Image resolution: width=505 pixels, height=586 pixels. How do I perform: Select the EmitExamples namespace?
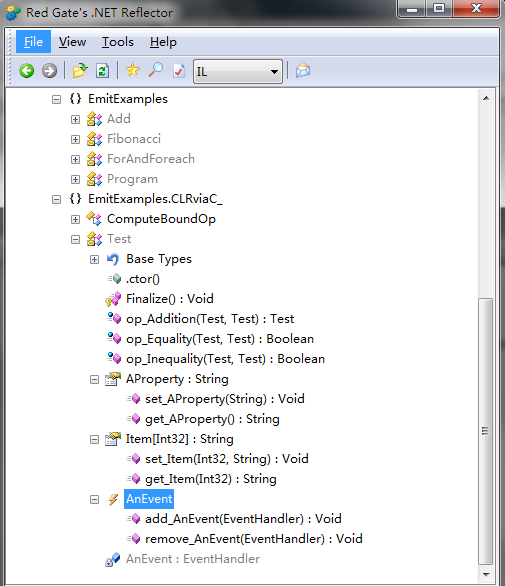(128, 99)
